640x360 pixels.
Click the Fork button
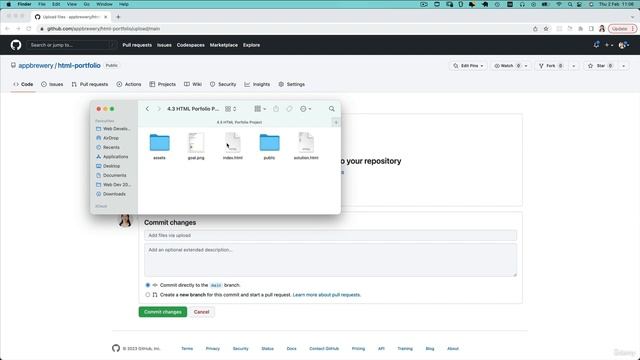[551, 66]
